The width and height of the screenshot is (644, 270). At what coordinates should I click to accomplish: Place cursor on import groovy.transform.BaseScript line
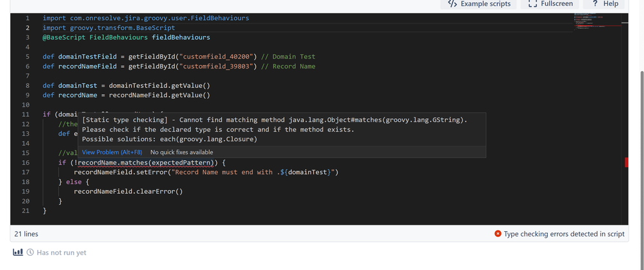[109, 28]
